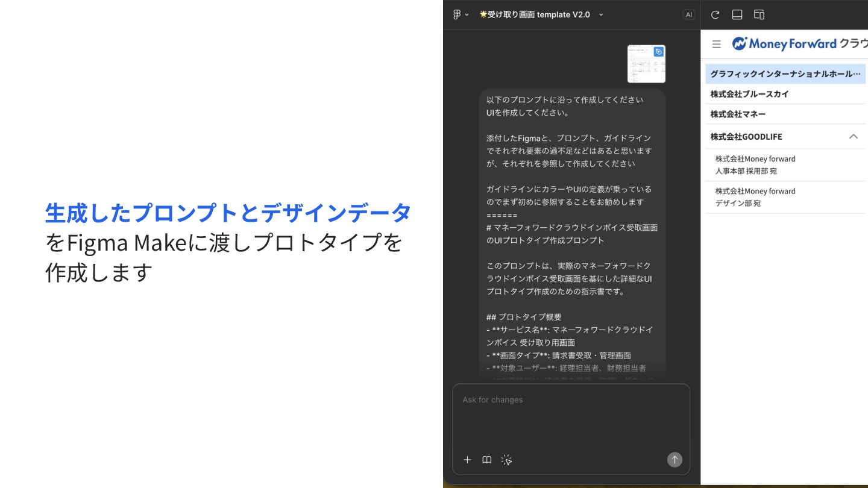Select 株式会社ブルースカイ in the company list
Viewport: 868px width, 488px height.
click(x=785, y=94)
